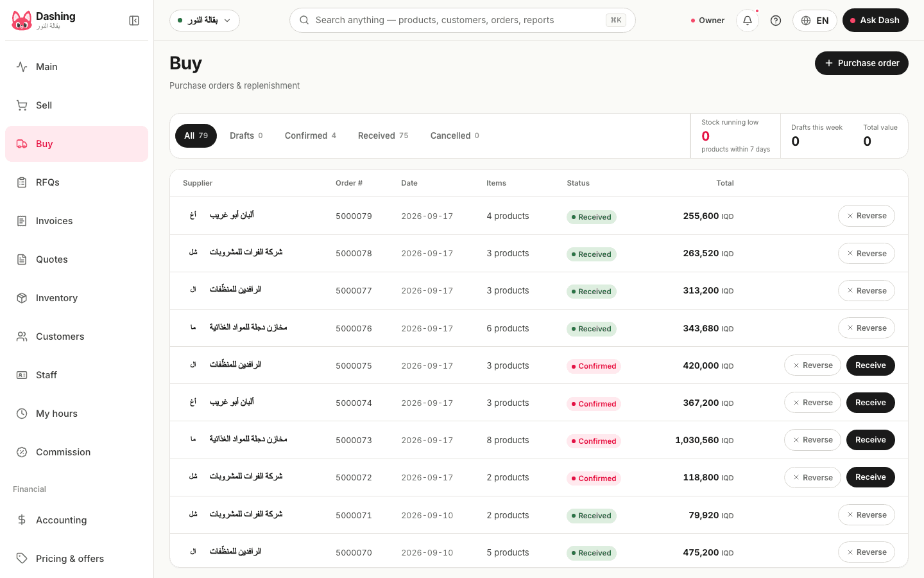Receive order 5000073
The image size is (924, 578).
tap(871, 440)
